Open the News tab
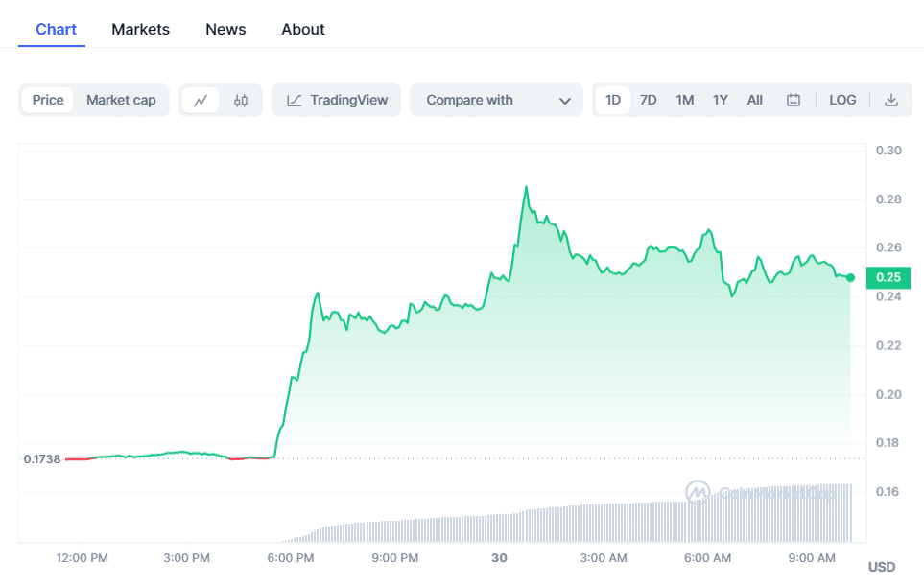Viewport: 924px width, 586px height. tap(225, 29)
